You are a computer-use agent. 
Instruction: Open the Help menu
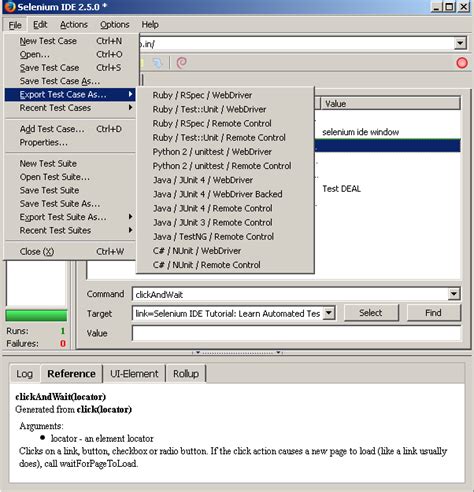pyautogui.click(x=150, y=25)
